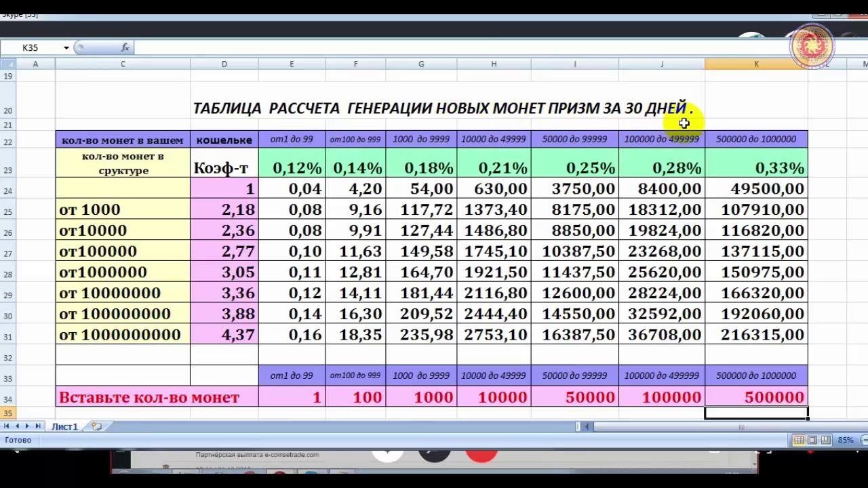Open the 85% zoom level dialog

point(845,440)
